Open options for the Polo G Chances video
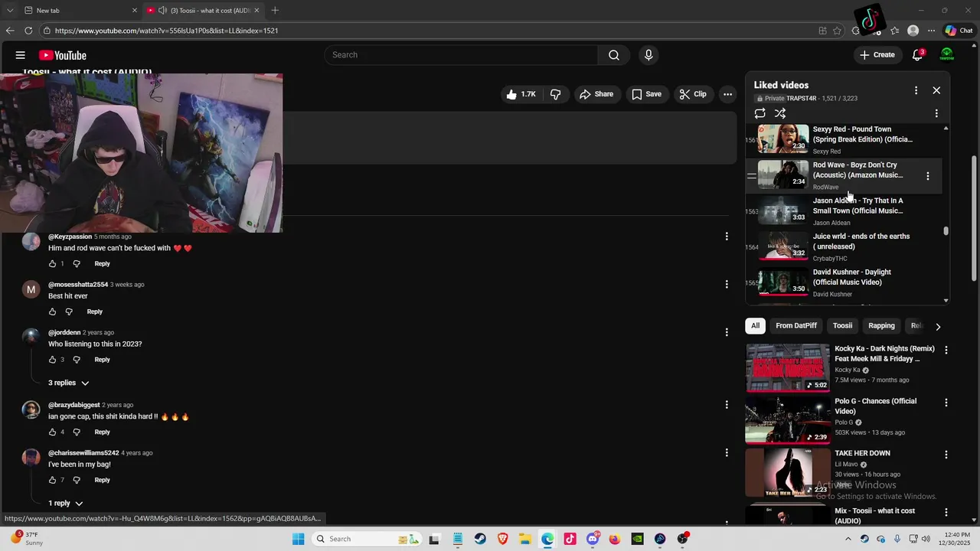Screen dimensions: 980x551 (x=946, y=403)
